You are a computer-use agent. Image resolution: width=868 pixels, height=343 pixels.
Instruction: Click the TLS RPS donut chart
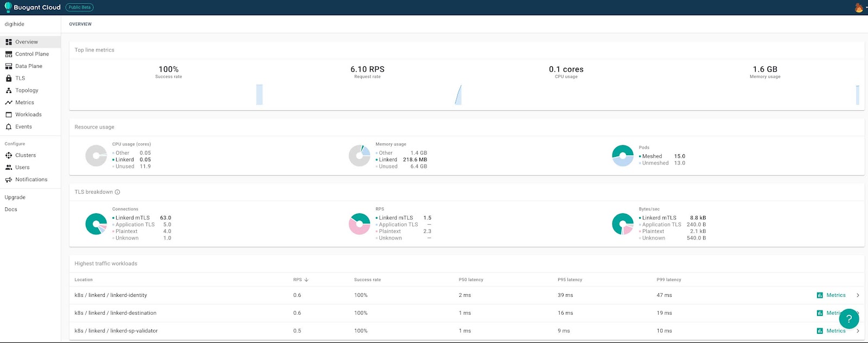click(x=359, y=224)
